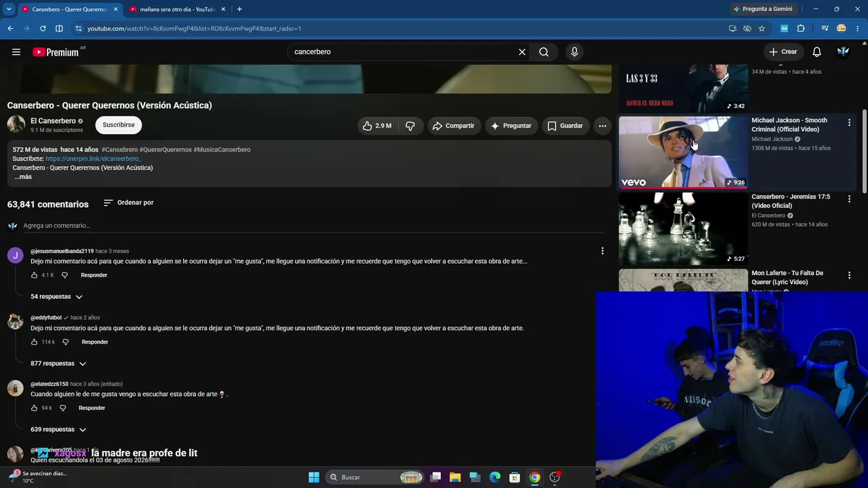Open options for @jesusmanuelbanda2119 comment
Screen dimensions: 868x488
pyautogui.click(x=602, y=251)
